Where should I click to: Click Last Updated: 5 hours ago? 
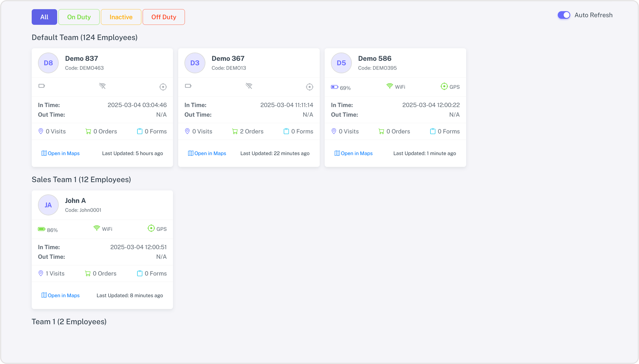tap(132, 153)
